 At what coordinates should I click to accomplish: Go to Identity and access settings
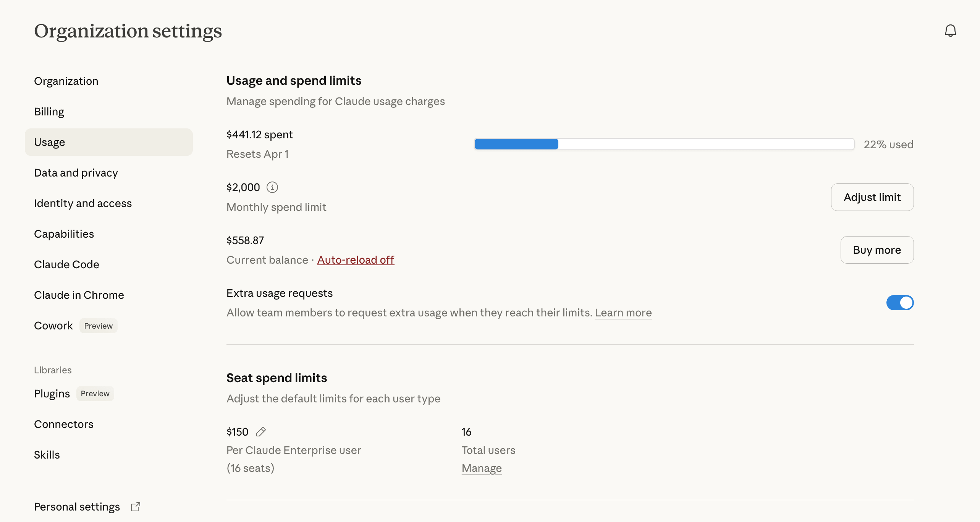click(x=83, y=203)
